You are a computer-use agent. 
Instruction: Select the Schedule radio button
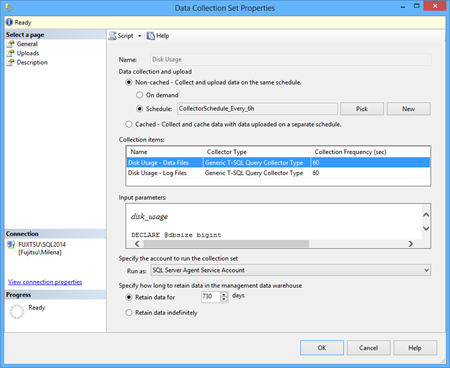[140, 109]
